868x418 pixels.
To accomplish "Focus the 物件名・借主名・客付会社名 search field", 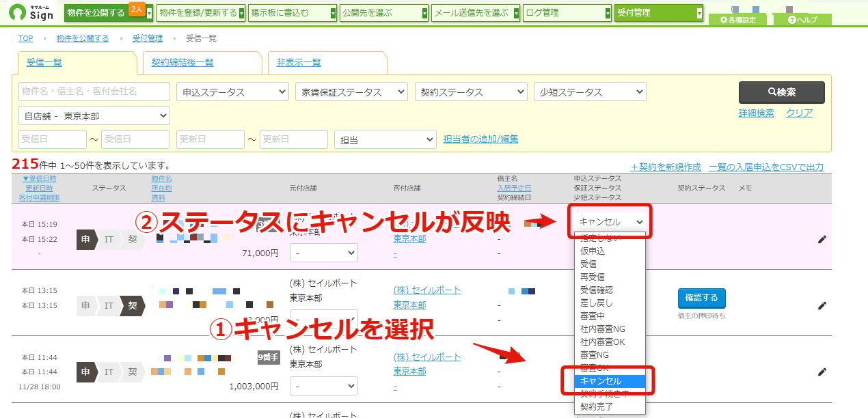I will pos(94,92).
